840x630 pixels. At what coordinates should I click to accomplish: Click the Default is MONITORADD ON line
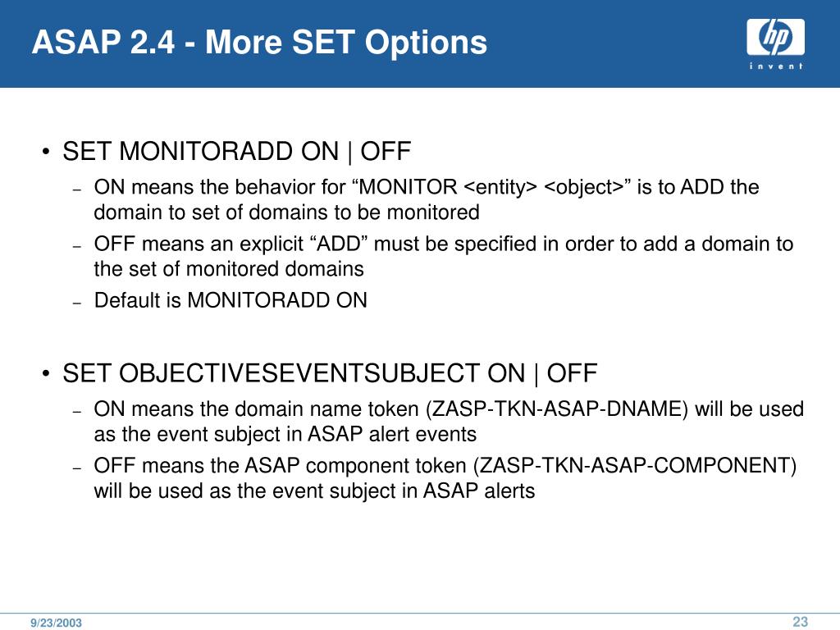231,300
